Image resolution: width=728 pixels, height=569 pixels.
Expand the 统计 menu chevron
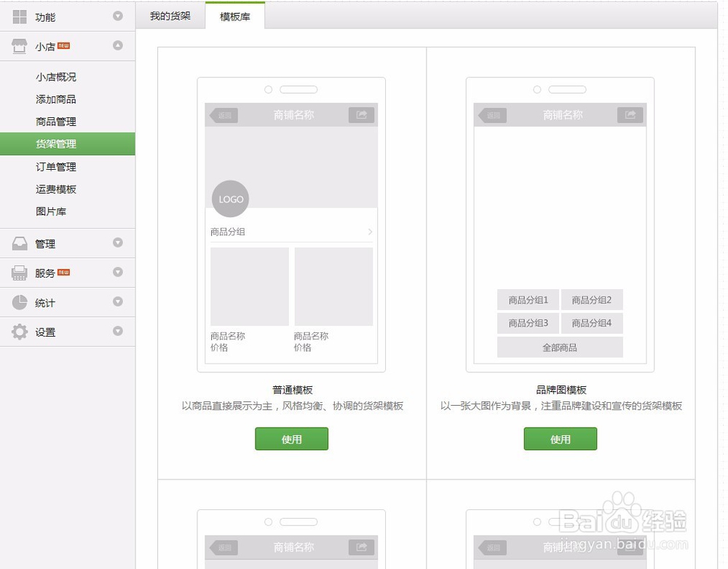coord(117,302)
